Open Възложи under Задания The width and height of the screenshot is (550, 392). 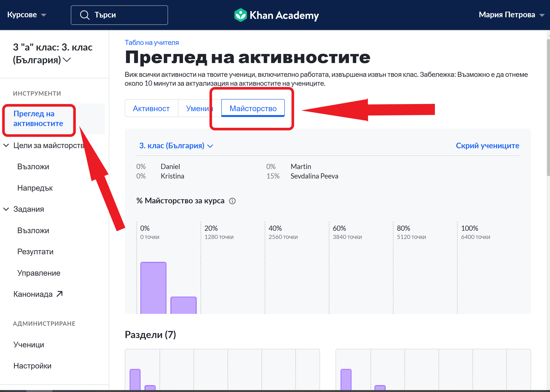click(x=33, y=230)
